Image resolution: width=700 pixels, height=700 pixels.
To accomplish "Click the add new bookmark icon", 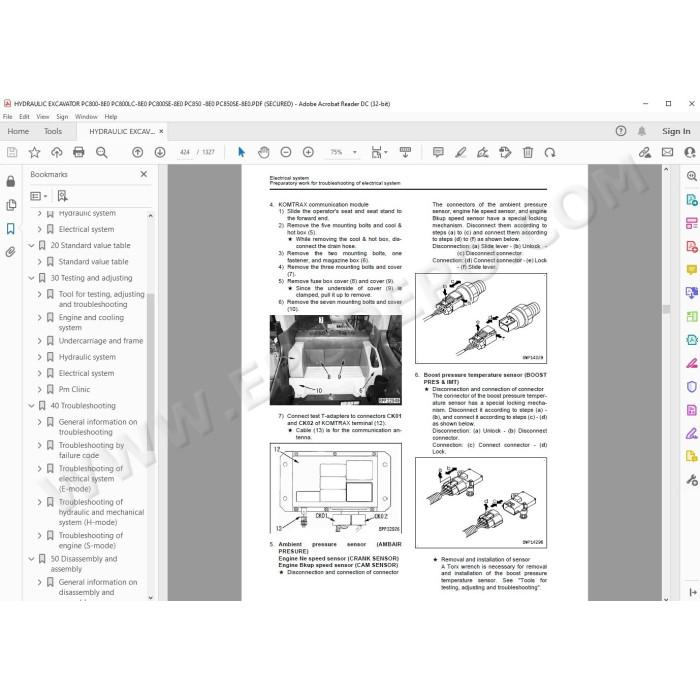I will [x=62, y=196].
